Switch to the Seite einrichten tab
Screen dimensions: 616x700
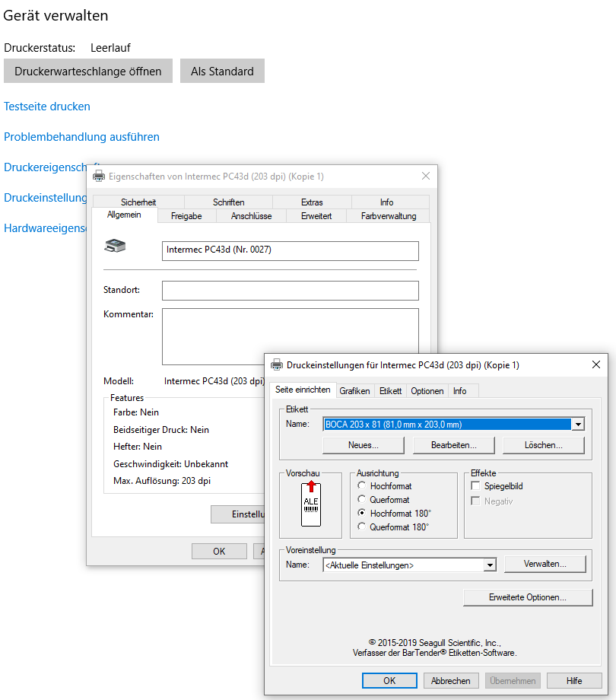pos(303,390)
